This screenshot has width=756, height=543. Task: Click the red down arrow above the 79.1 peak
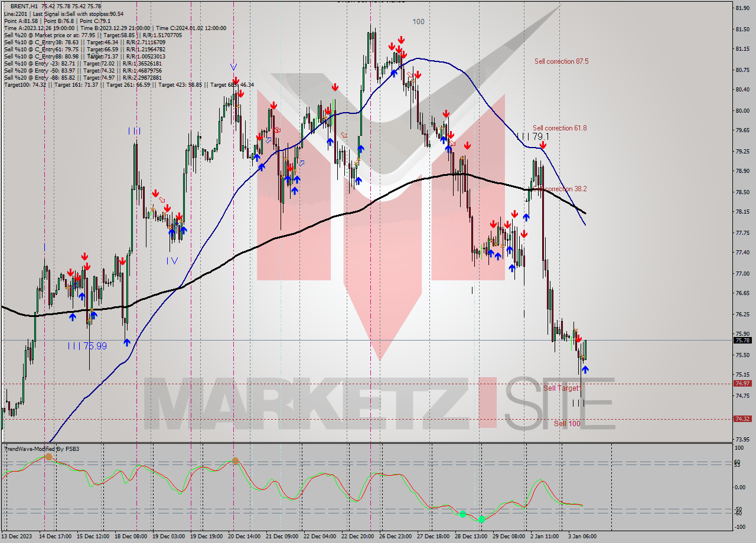click(x=543, y=145)
